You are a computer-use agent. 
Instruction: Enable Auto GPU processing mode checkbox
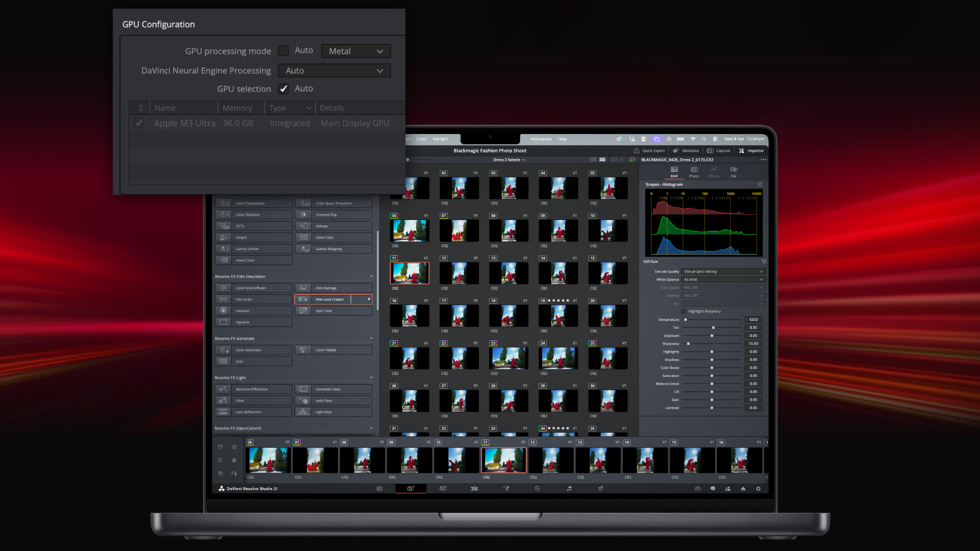(x=283, y=51)
